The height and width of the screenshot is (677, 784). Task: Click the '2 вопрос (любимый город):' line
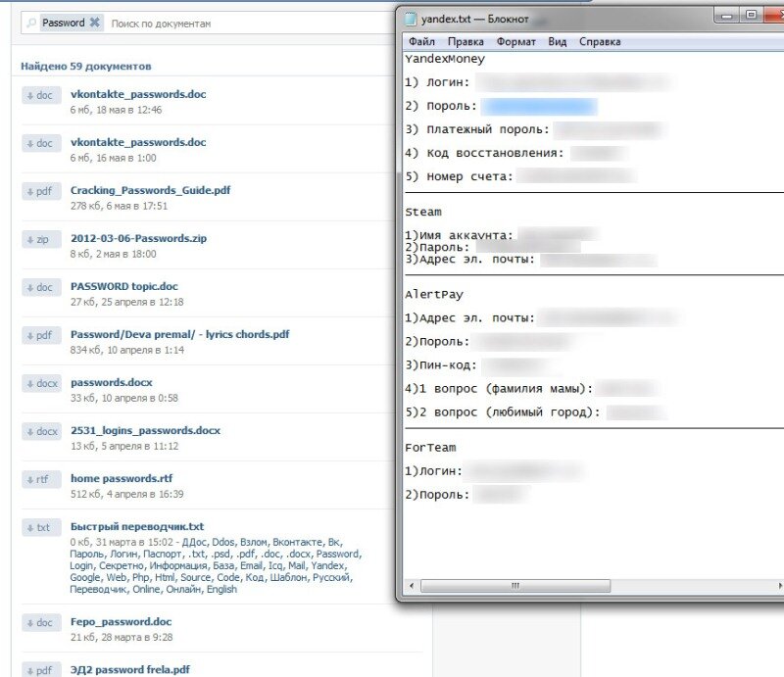503,412
